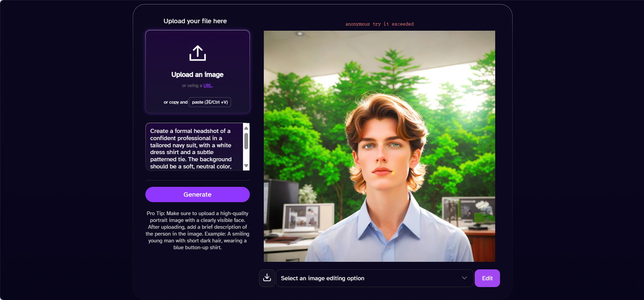Image resolution: width=644 pixels, height=300 pixels.
Task: Download the generated image with the download icon
Action: 267,278
